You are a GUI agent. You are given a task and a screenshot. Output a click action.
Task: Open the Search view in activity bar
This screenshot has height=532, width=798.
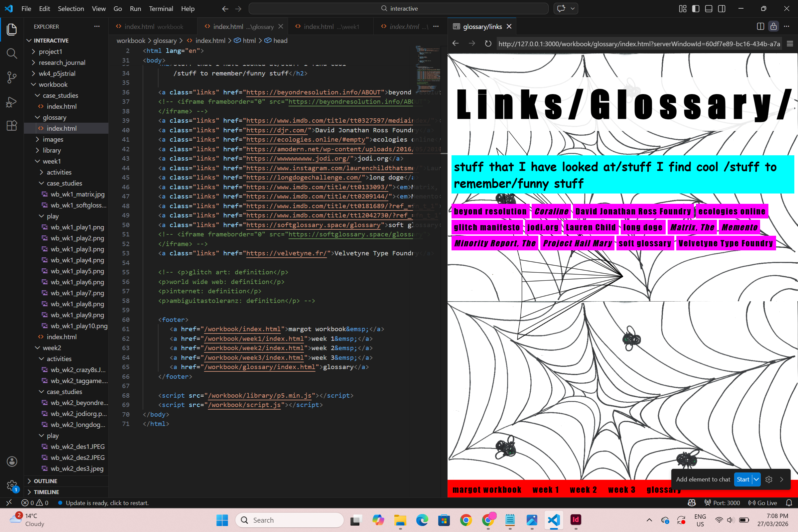12,53
